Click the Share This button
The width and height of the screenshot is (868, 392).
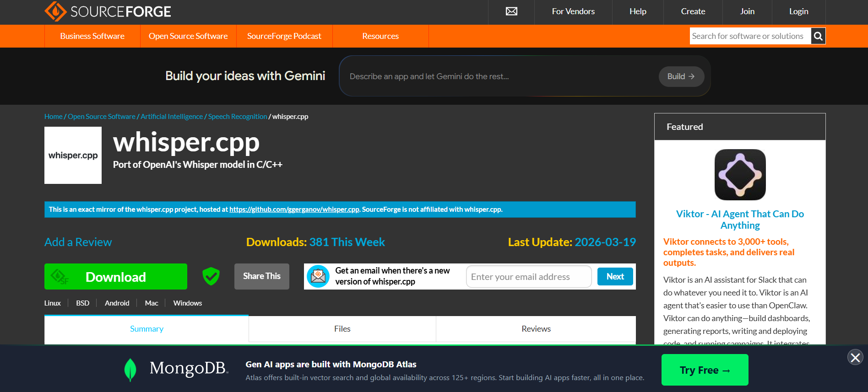coord(262,276)
